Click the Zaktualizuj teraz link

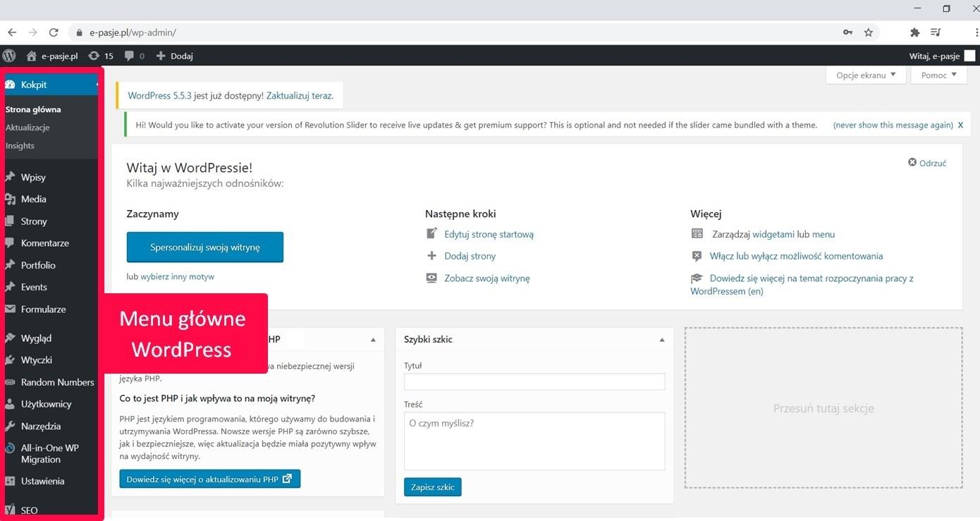coord(300,95)
